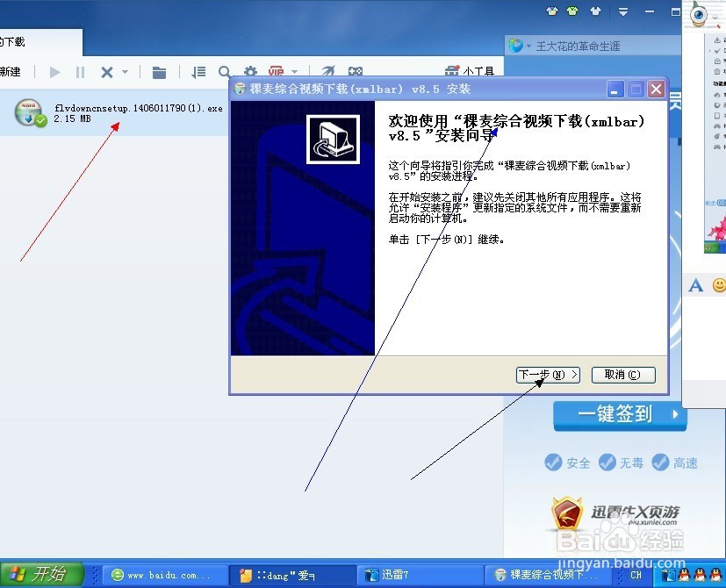Screen dimensions: 726x588
Task: Open 小工具 toolbox in Xunlei toolbar
Action: coord(470,71)
